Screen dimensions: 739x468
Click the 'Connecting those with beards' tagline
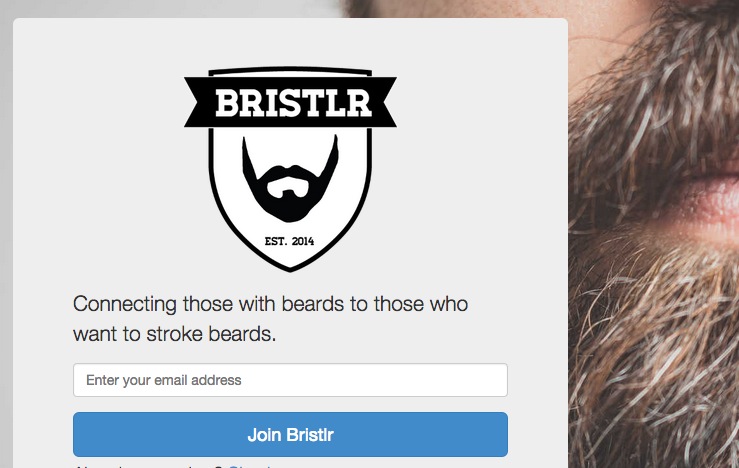[x=270, y=304]
